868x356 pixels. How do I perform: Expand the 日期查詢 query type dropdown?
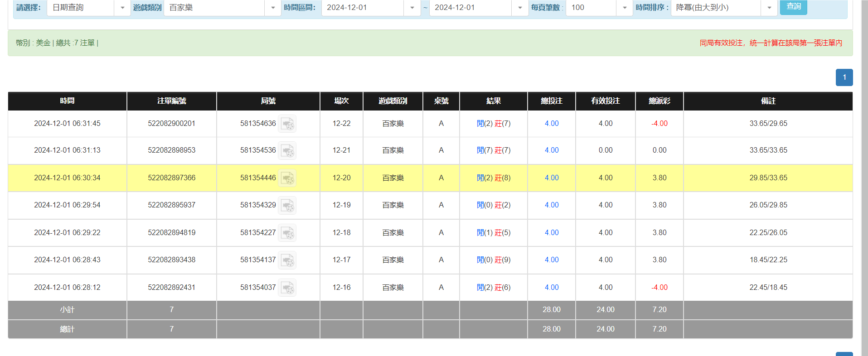tap(122, 8)
